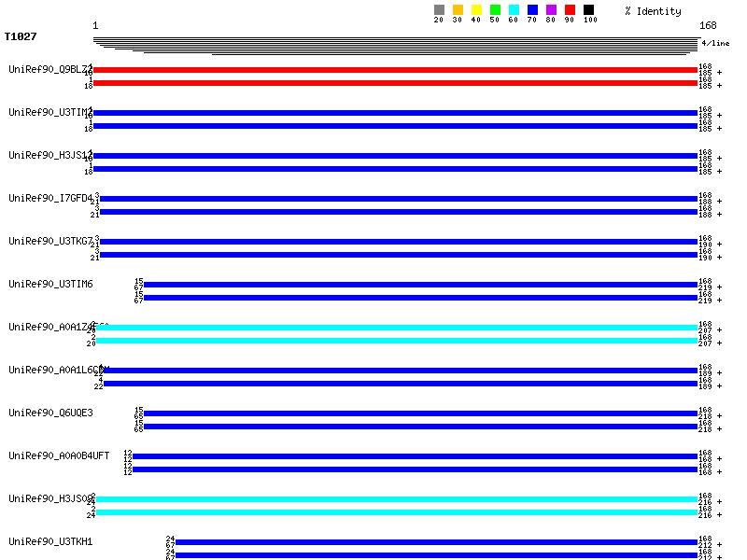Select the yellow 40% identity swatch
The width and height of the screenshot is (747, 560).
click(x=476, y=10)
